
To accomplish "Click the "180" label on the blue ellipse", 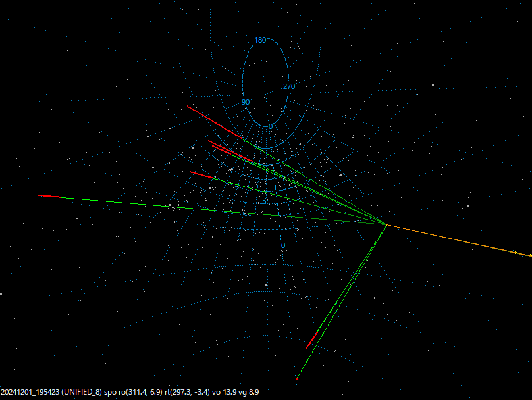I will (261, 41).
